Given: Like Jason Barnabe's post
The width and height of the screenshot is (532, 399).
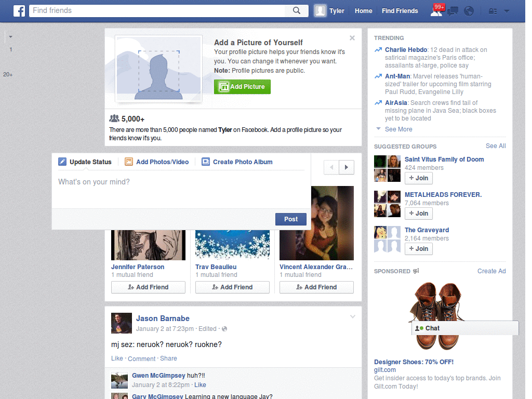Looking at the screenshot, I should pyautogui.click(x=117, y=358).
